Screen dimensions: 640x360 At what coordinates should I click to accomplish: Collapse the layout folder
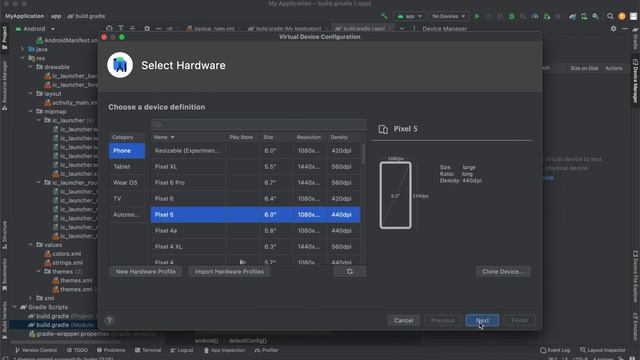pyautogui.click(x=31, y=93)
